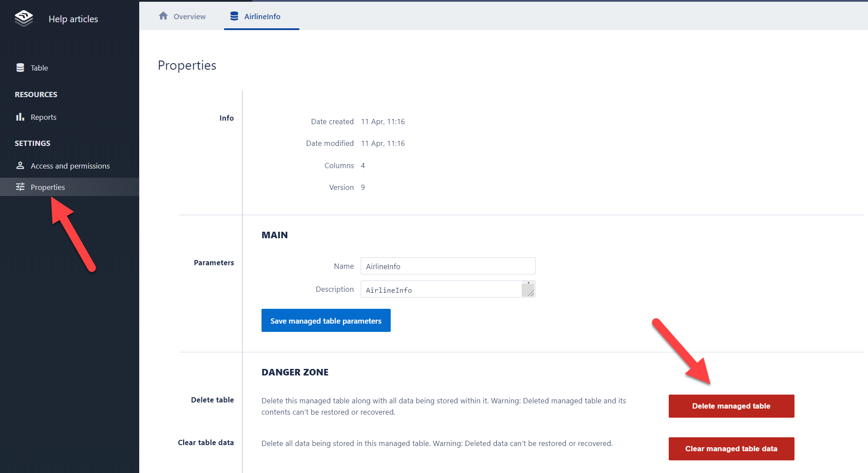Click the Description field resize handle
This screenshot has width=868, height=473.
pos(530,293)
